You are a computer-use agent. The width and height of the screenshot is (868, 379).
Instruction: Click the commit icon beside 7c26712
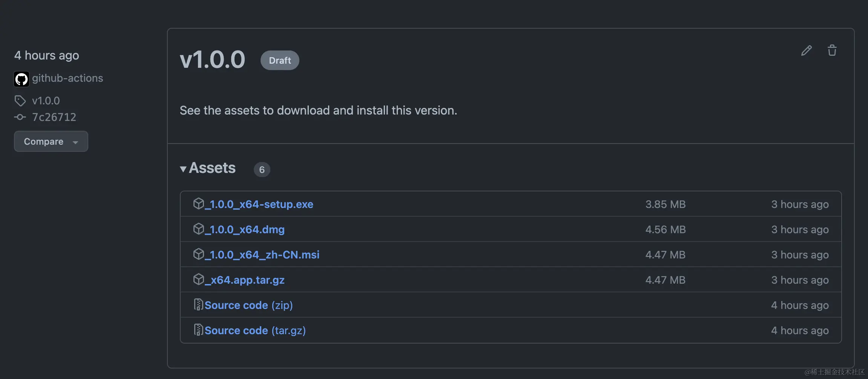(x=20, y=117)
